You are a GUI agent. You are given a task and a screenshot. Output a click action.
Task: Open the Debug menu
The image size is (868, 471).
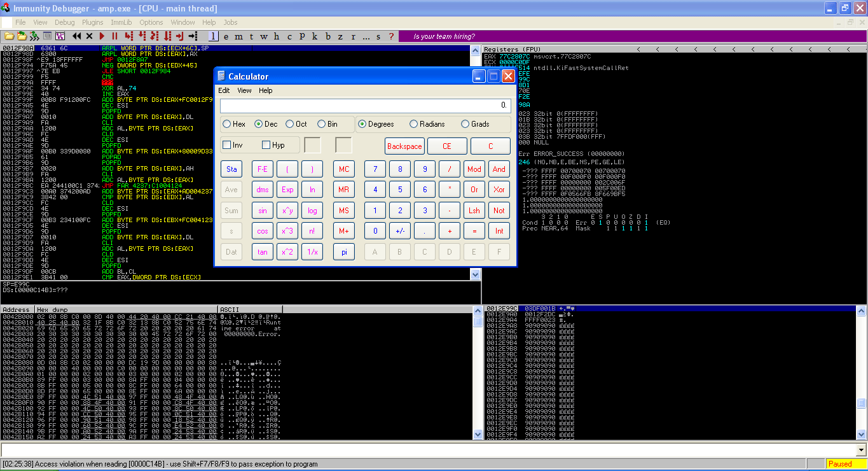(64, 22)
